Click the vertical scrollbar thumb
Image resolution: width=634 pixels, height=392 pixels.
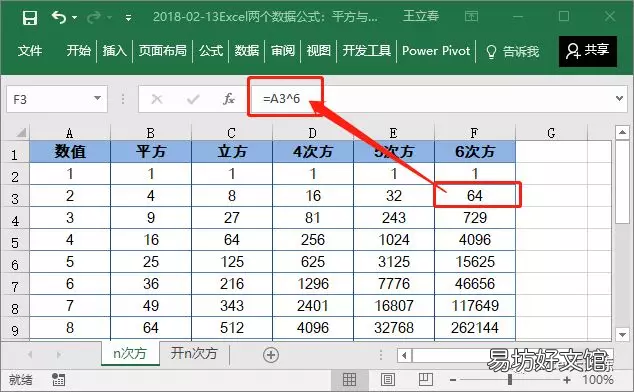[622, 181]
